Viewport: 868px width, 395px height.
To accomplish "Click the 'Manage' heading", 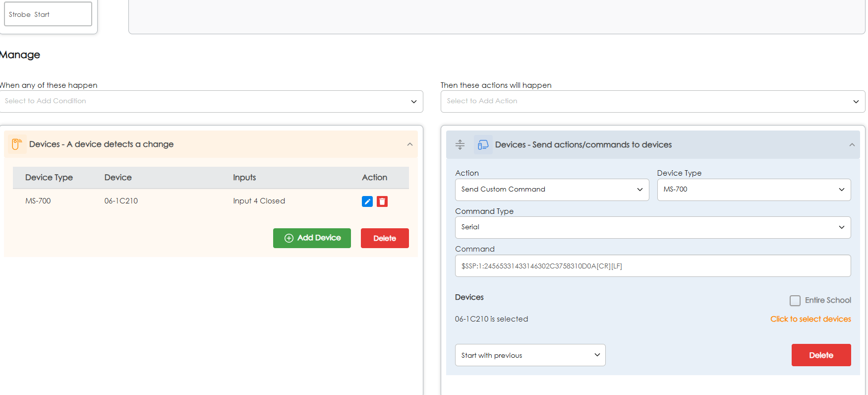I will 20,55.
